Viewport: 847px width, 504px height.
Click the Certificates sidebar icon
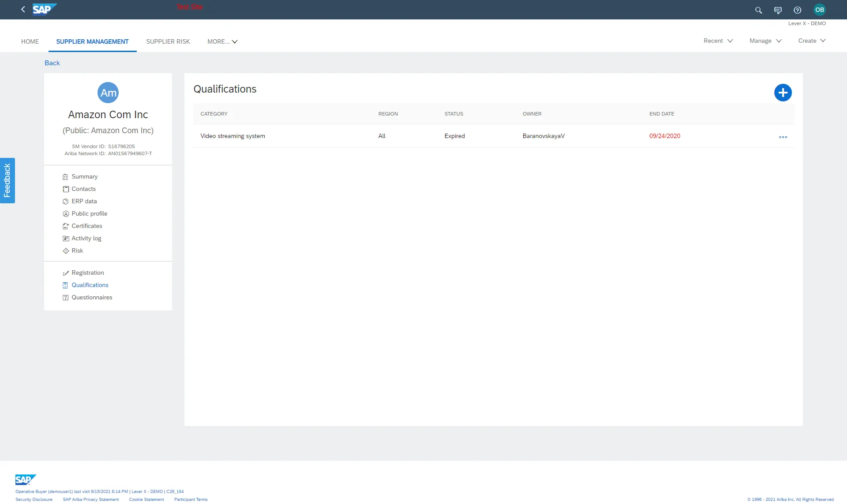click(65, 226)
